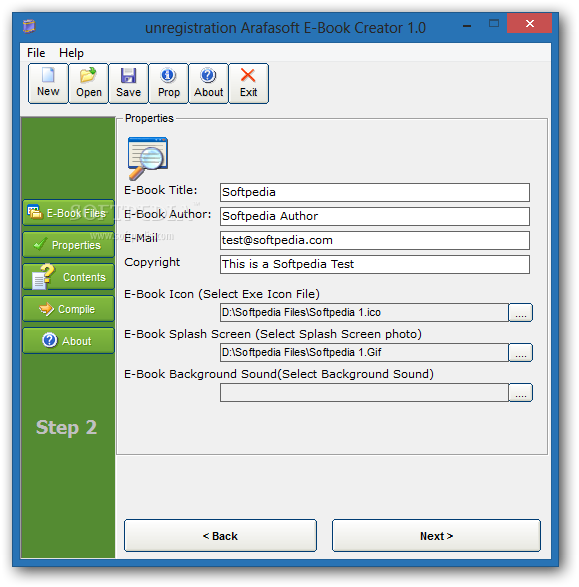Click the Copyright text field
The width and height of the screenshot is (579, 587).
pyautogui.click(x=375, y=264)
